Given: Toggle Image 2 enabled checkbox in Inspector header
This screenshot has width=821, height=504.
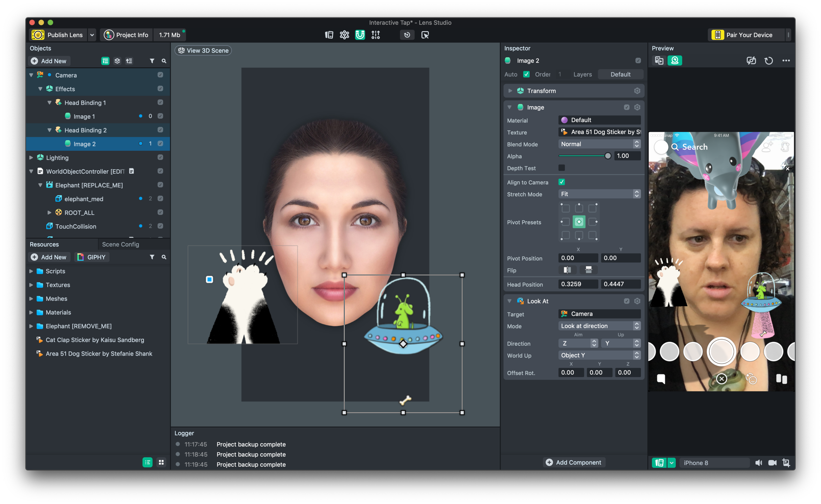Looking at the screenshot, I should coord(638,60).
